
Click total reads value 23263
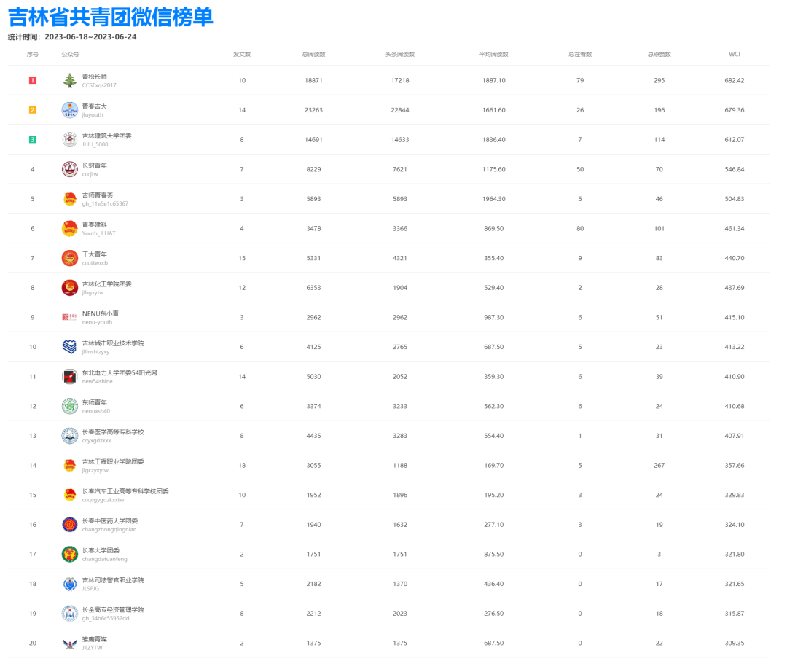pos(313,110)
